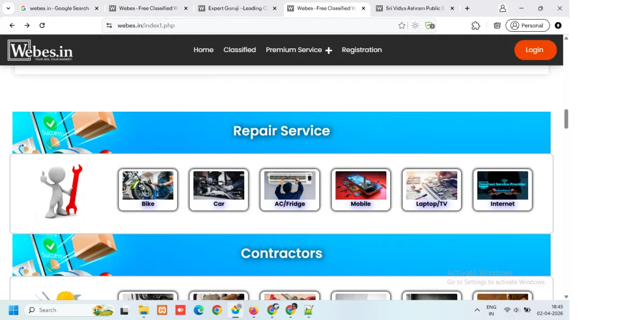This screenshot has width=644, height=320.
Task: Open the tab search dropdown arrow
Action: pos(8,9)
